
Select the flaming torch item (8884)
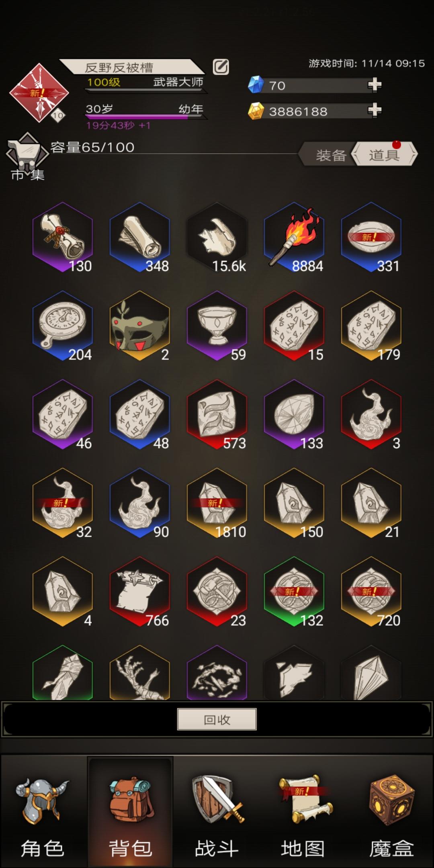pyautogui.click(x=294, y=237)
